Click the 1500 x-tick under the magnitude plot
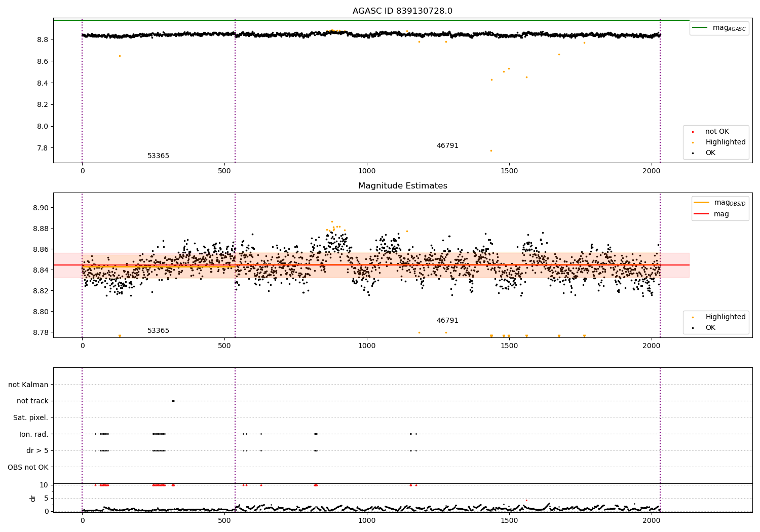Screen dimensions: 760x532 509,346
